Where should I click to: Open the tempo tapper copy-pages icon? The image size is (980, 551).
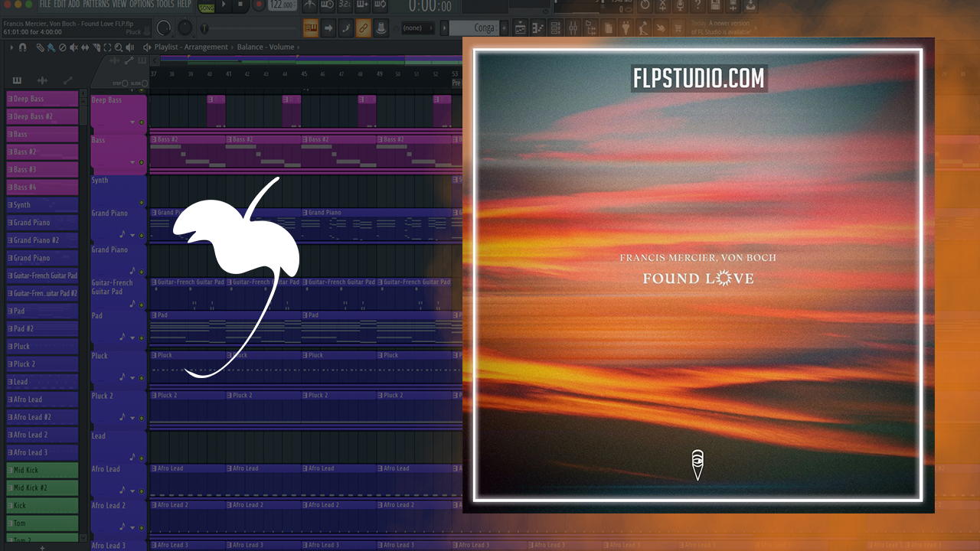pyautogui.click(x=608, y=28)
